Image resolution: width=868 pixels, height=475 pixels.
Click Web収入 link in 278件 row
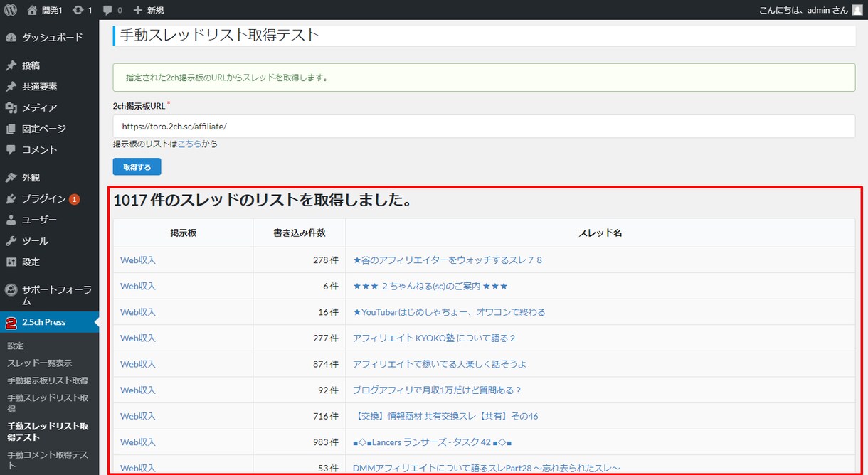click(138, 260)
